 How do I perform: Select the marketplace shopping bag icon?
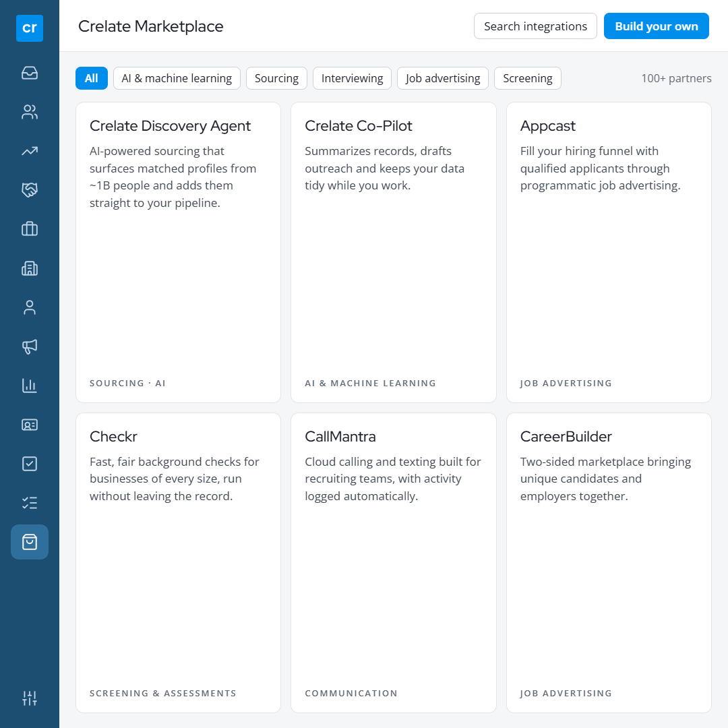[29, 542]
